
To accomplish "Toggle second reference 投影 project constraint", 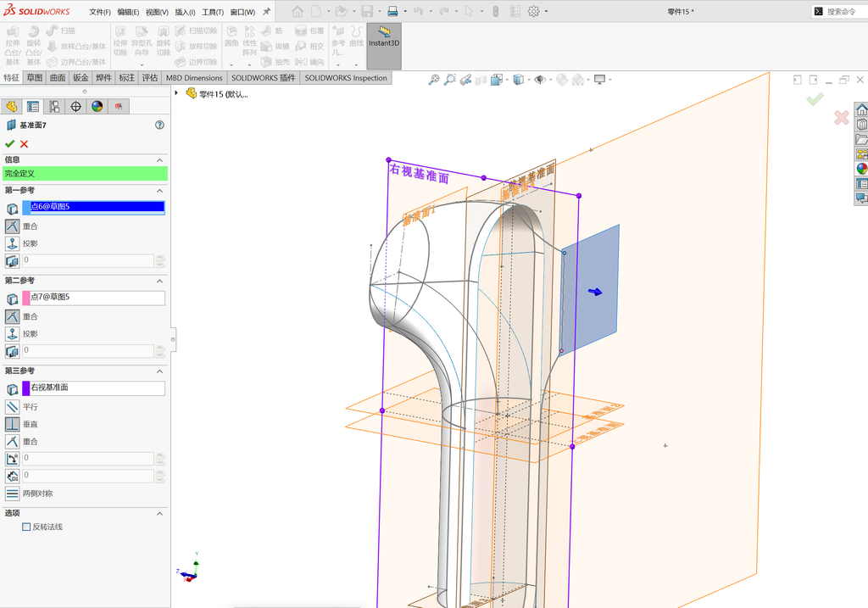I will pyautogui.click(x=12, y=333).
